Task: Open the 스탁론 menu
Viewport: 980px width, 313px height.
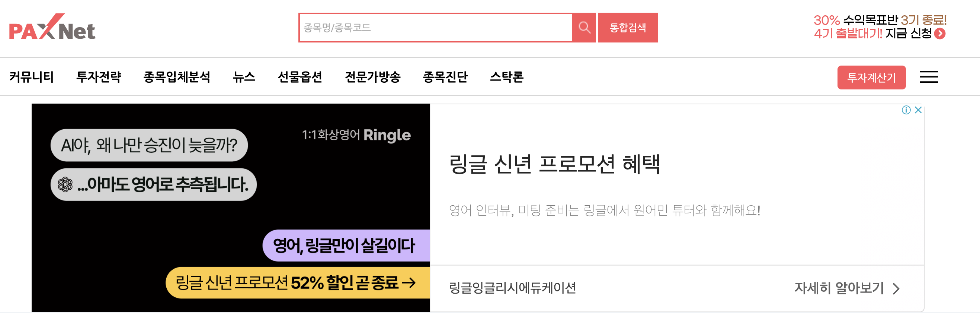Action: [x=507, y=77]
